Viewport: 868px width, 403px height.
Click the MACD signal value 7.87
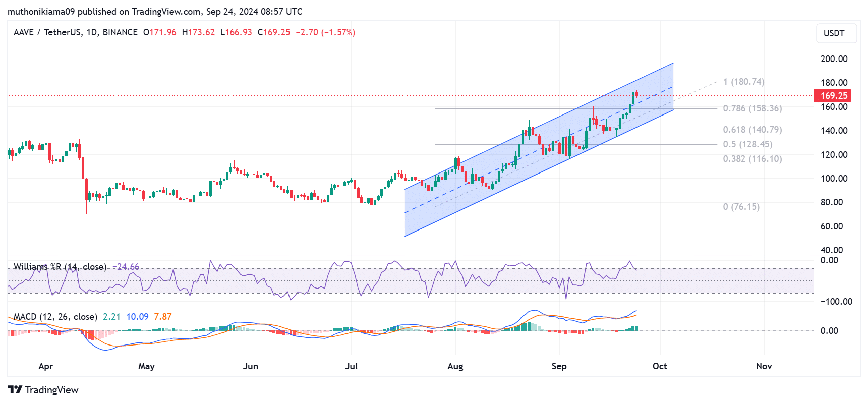click(x=163, y=317)
